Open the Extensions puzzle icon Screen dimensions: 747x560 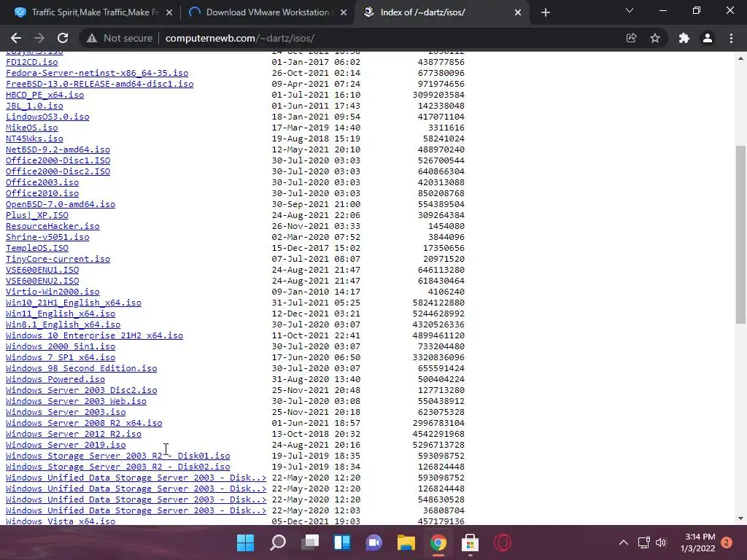coord(684,38)
